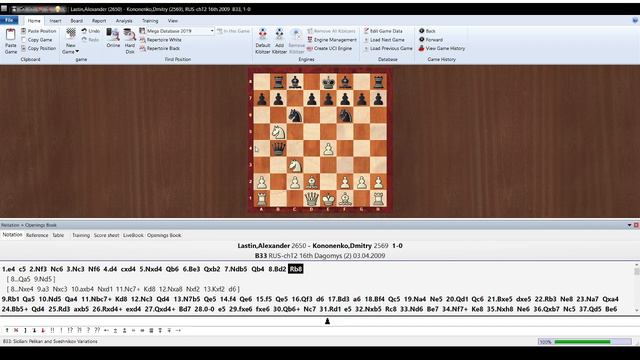
Task: Click the black queen on b4
Action: pos(278,149)
